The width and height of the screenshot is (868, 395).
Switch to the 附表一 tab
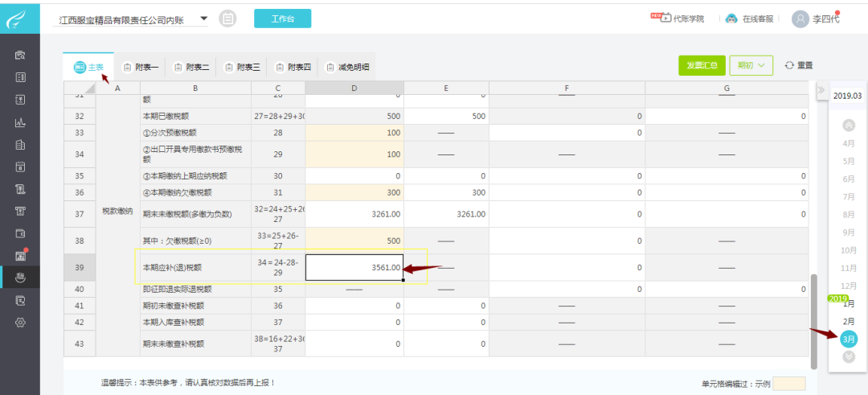click(140, 68)
